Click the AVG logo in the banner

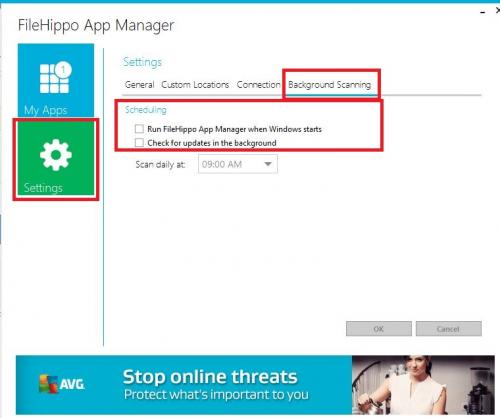[62, 384]
